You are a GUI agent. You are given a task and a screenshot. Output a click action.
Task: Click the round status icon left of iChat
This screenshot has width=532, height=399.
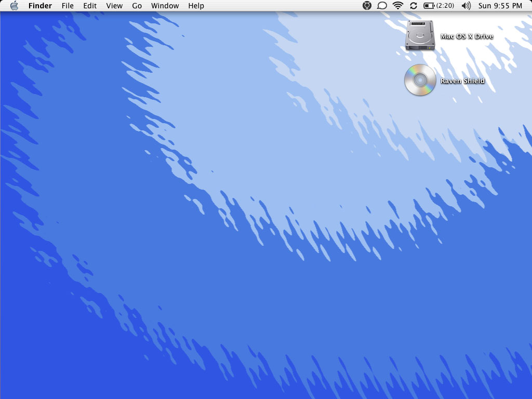[367, 6]
